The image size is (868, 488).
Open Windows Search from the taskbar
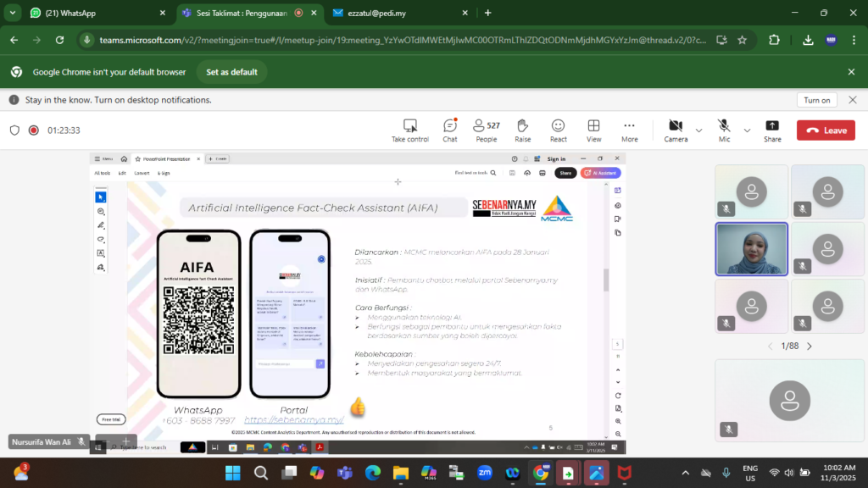tap(261, 473)
